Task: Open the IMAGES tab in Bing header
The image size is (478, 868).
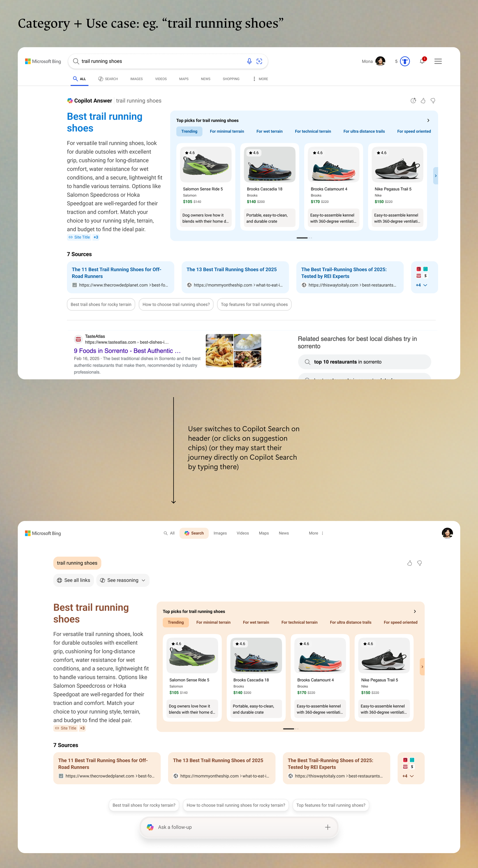Action: (136, 79)
